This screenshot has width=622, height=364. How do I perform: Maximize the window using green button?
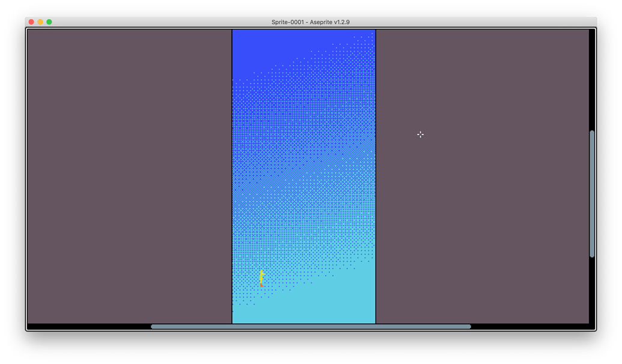[x=49, y=22]
